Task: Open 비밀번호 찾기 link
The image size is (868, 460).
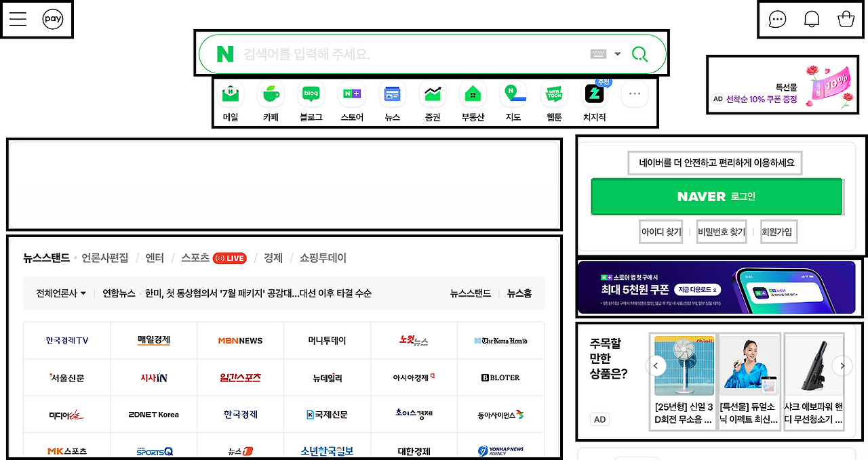Action: coord(722,232)
